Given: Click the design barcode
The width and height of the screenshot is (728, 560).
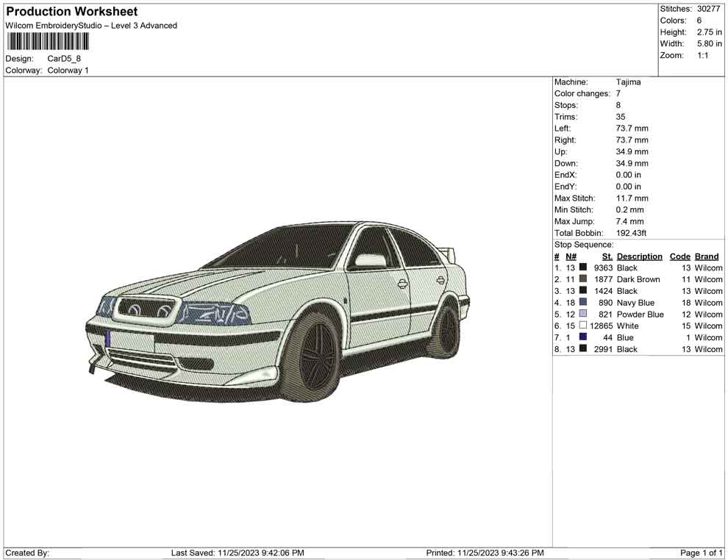Looking at the screenshot, I should coord(48,43).
